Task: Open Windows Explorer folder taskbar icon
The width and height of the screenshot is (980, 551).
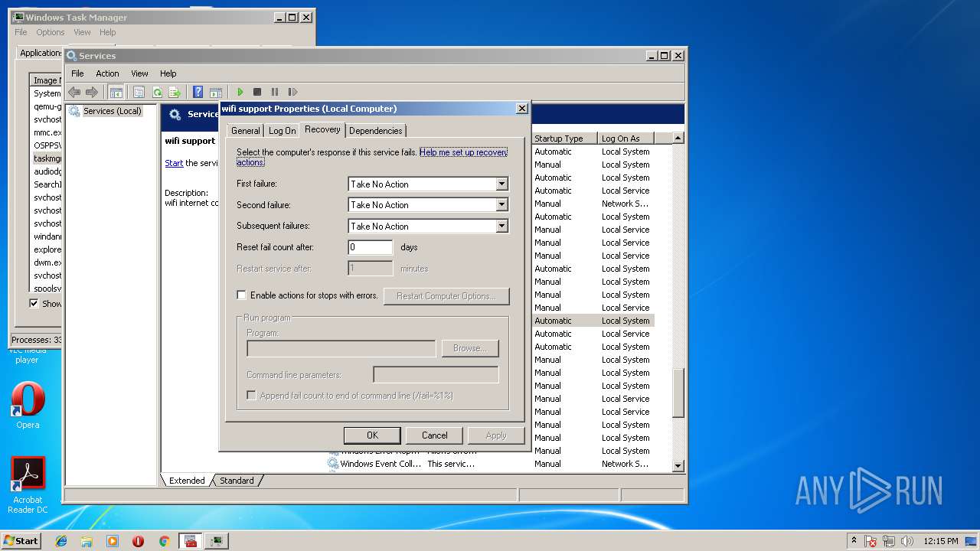Action: pyautogui.click(x=87, y=541)
